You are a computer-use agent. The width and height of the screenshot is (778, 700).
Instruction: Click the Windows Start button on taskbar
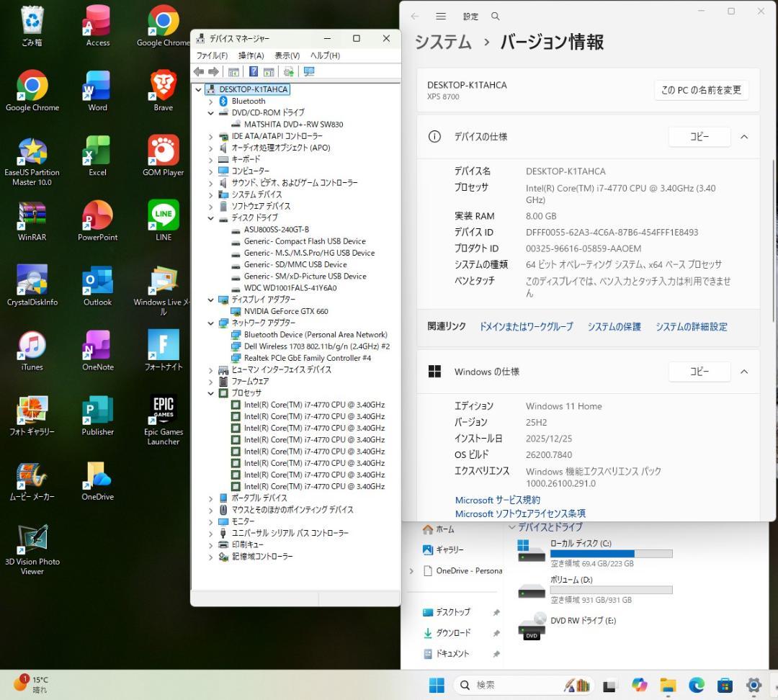click(437, 685)
